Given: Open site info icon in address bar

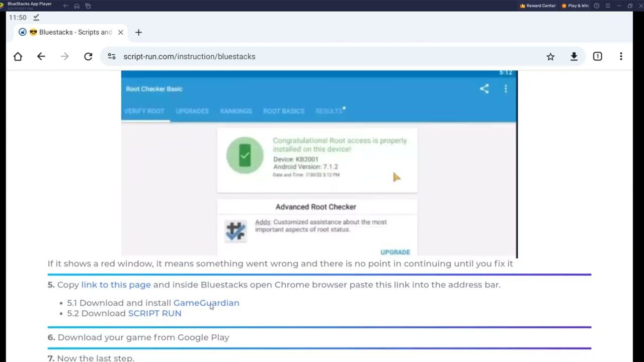Looking at the screenshot, I should coord(112,57).
